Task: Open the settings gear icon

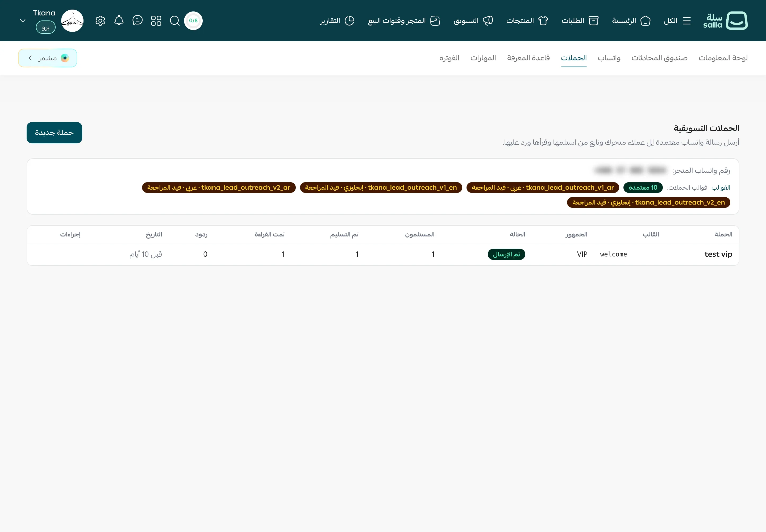Action: click(x=100, y=21)
